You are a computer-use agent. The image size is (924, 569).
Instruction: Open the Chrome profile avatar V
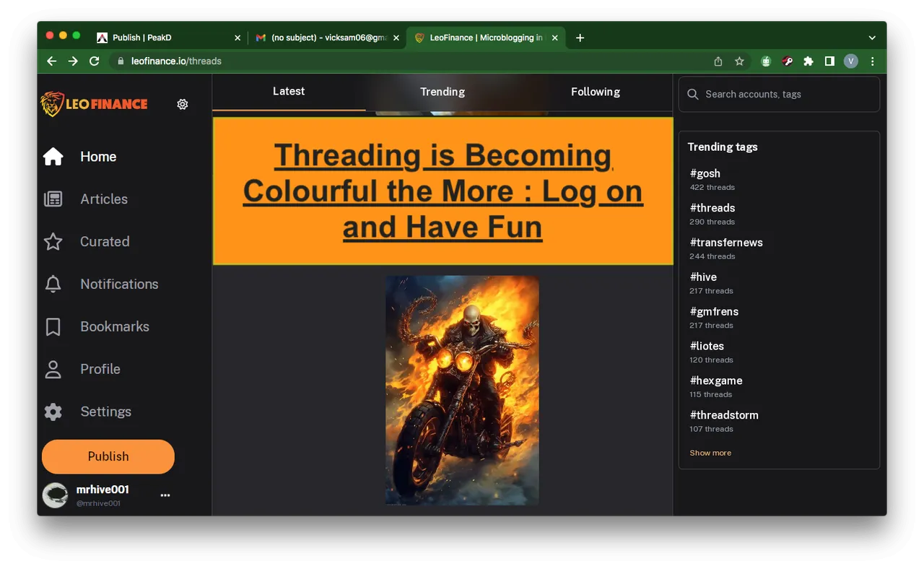pyautogui.click(x=851, y=61)
